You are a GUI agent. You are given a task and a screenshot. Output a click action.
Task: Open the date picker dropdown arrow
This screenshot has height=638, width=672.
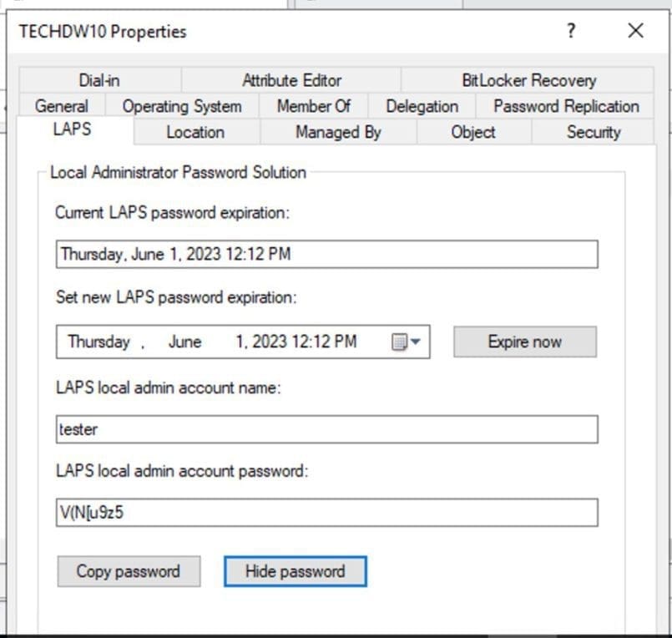pyautogui.click(x=413, y=342)
